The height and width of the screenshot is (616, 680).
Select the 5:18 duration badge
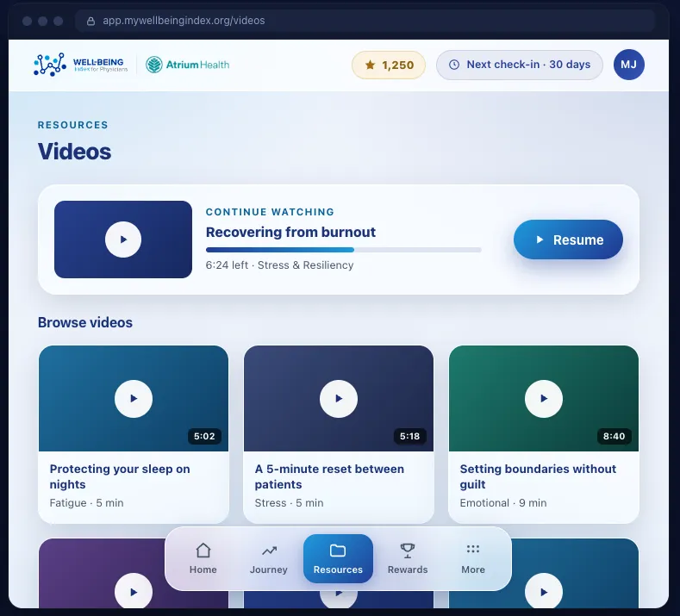point(410,436)
